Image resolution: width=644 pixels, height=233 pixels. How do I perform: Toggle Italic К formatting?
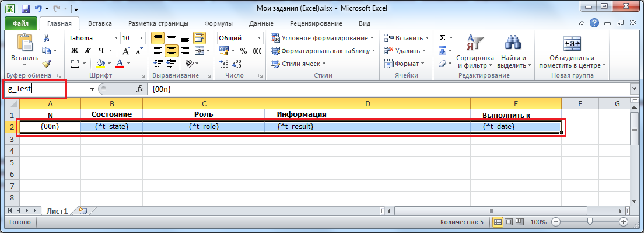click(87, 51)
